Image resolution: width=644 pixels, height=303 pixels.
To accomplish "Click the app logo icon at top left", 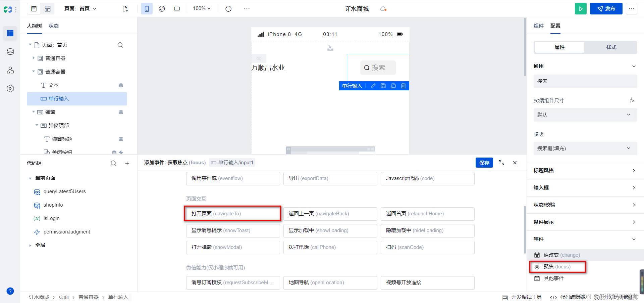I will 8,10.
